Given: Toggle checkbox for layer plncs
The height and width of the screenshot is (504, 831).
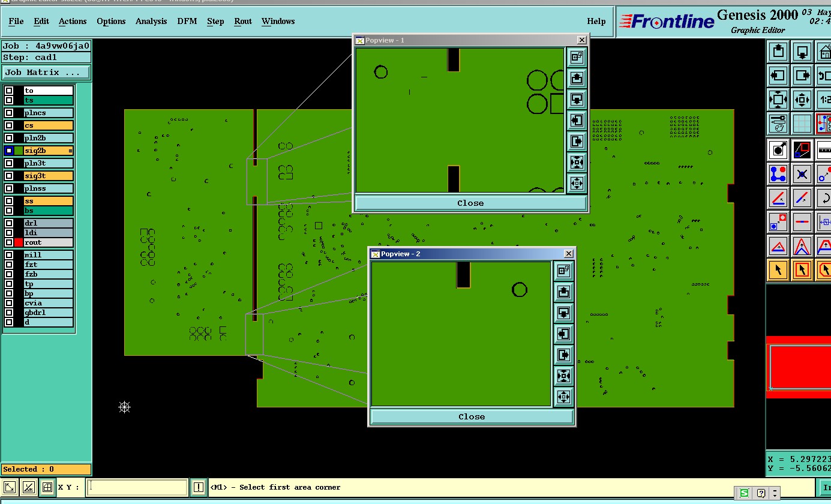Looking at the screenshot, I should (x=9, y=113).
